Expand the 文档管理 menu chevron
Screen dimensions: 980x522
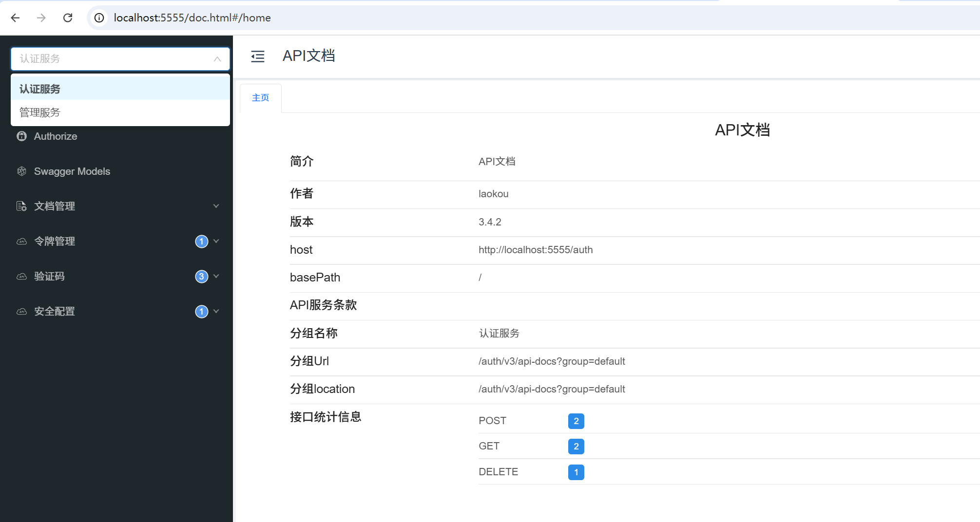coord(216,206)
